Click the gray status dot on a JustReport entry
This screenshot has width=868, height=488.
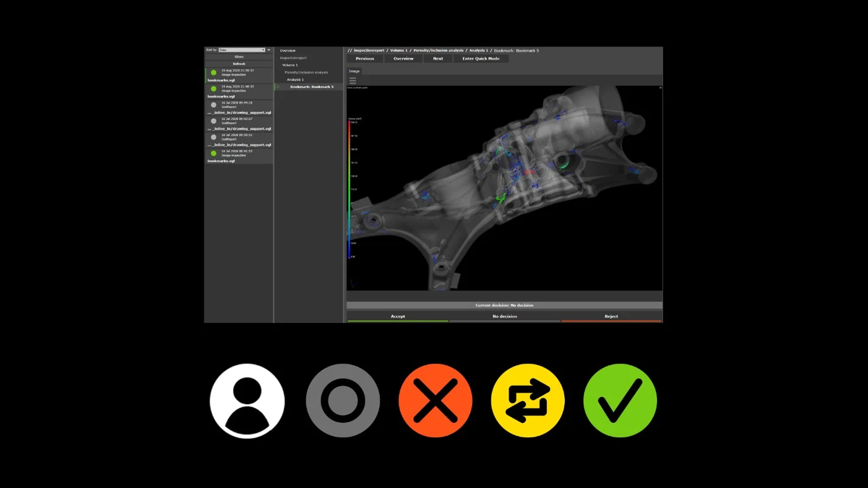coord(213,104)
